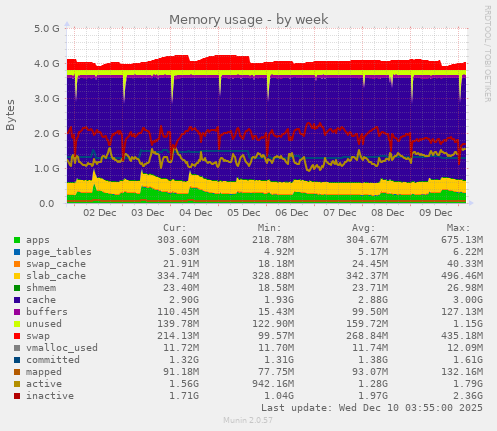Screen dimensions: 497x431
Task: Click the 'Avg:' column header
Action: (x=364, y=228)
